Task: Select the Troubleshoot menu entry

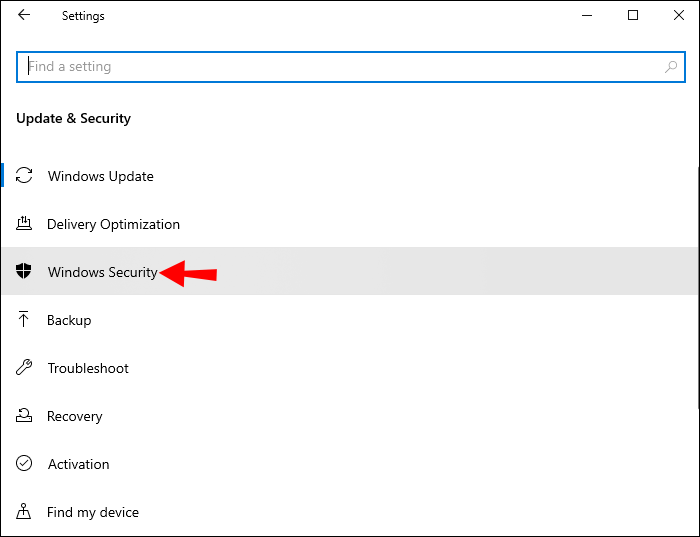Action: point(88,368)
